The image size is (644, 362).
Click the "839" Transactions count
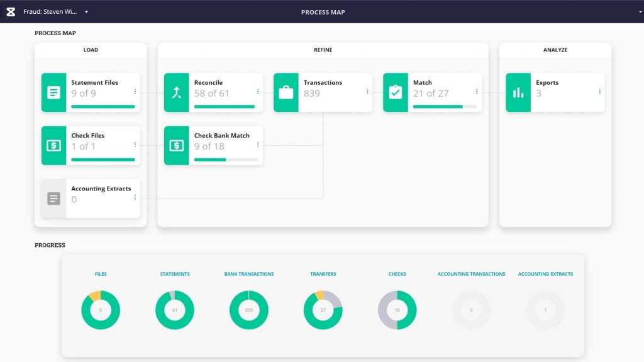click(312, 94)
